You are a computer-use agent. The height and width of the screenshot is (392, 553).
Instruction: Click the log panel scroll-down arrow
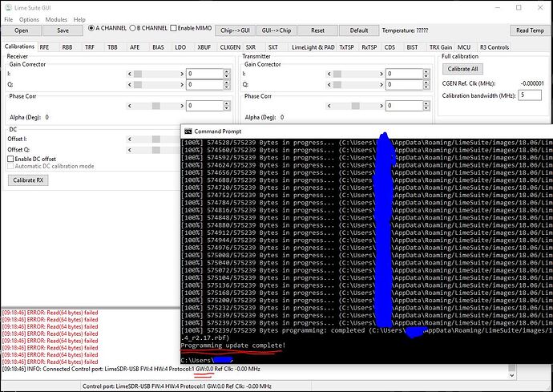(512, 375)
